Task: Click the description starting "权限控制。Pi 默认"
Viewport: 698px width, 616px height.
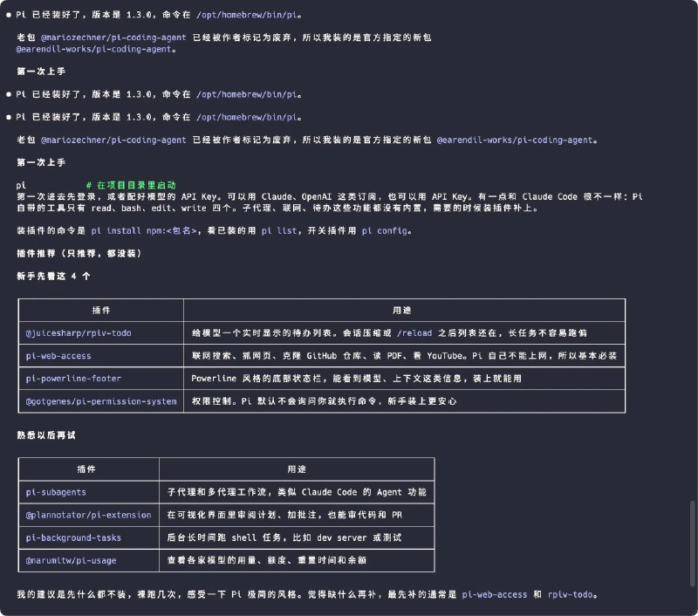Action: [324, 401]
